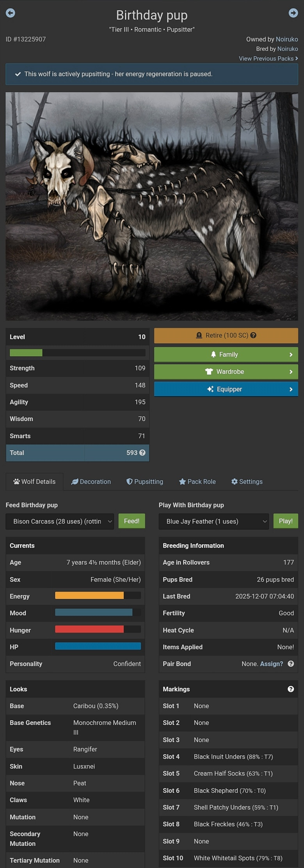Image resolution: width=304 pixels, height=868 pixels.
Task: Click Retire (100 SC) button
Action: (226, 335)
